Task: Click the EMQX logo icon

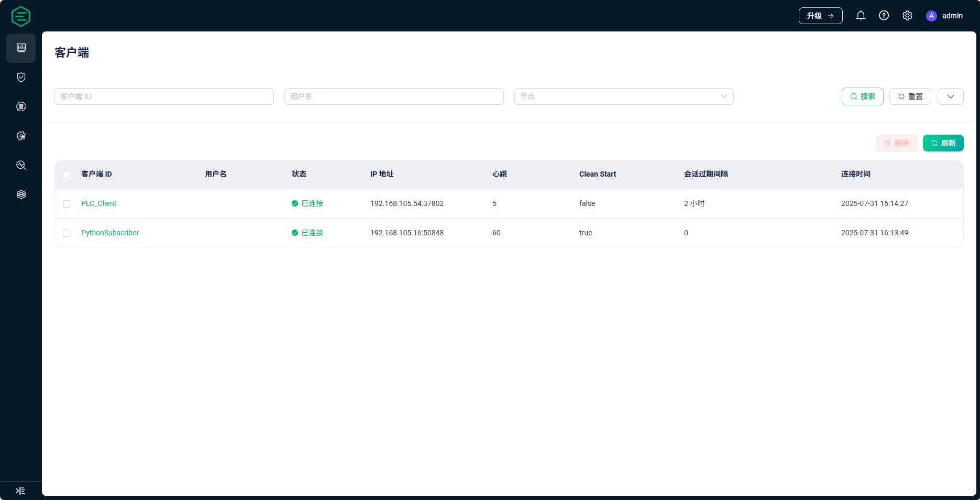Action: click(21, 16)
